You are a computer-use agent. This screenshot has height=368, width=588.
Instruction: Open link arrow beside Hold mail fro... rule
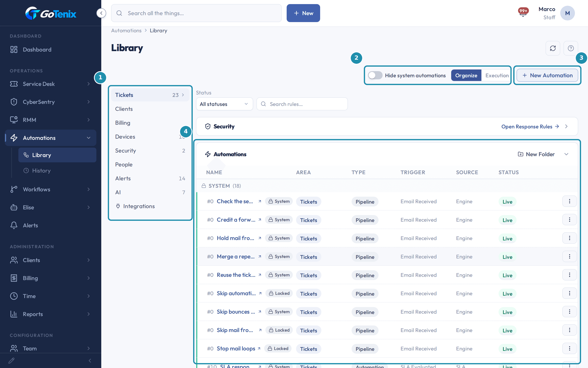coord(260,238)
